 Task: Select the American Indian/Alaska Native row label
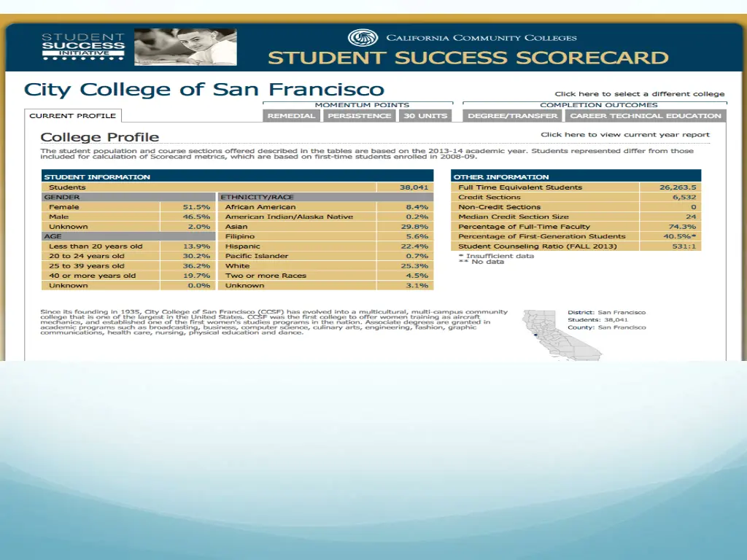coord(289,217)
